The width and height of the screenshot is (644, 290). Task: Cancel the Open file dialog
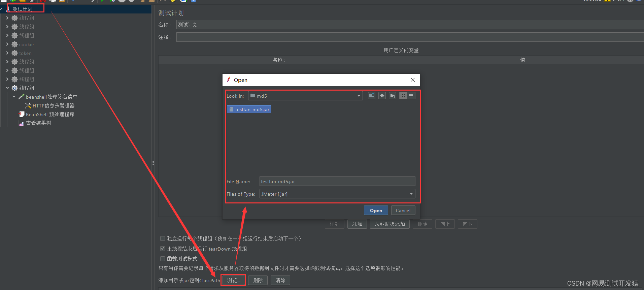[403, 210]
